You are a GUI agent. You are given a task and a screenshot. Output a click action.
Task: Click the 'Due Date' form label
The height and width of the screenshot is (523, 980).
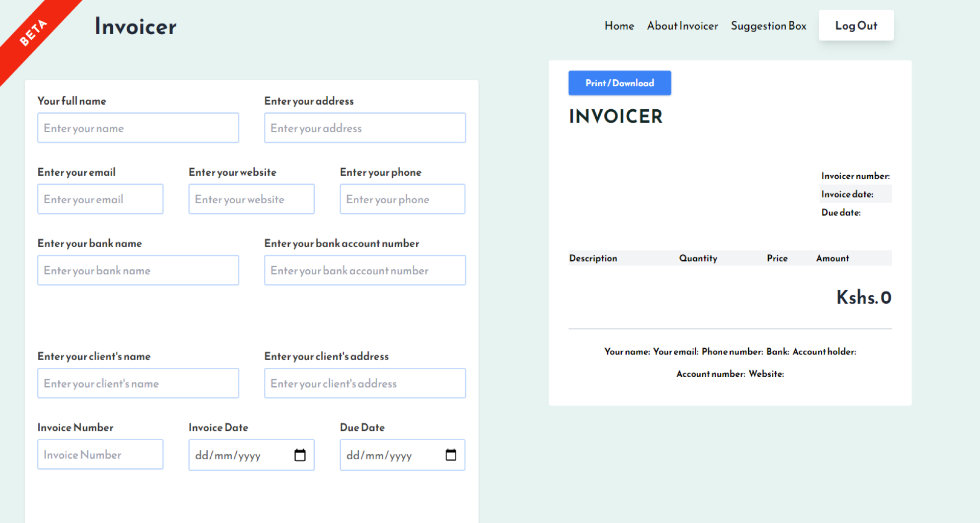[x=362, y=427]
